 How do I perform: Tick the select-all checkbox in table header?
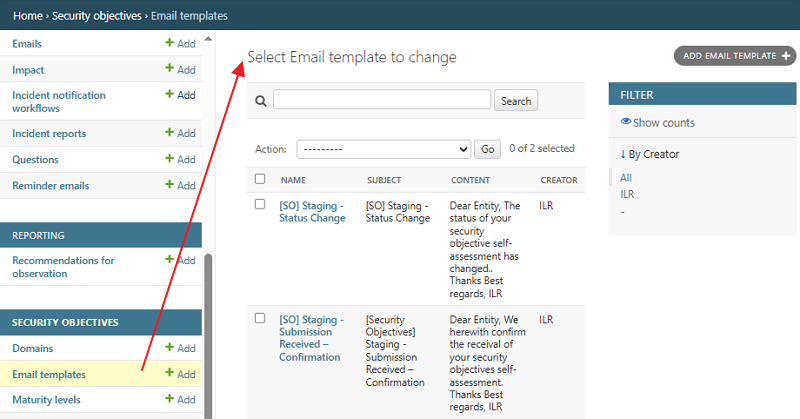[260, 179]
